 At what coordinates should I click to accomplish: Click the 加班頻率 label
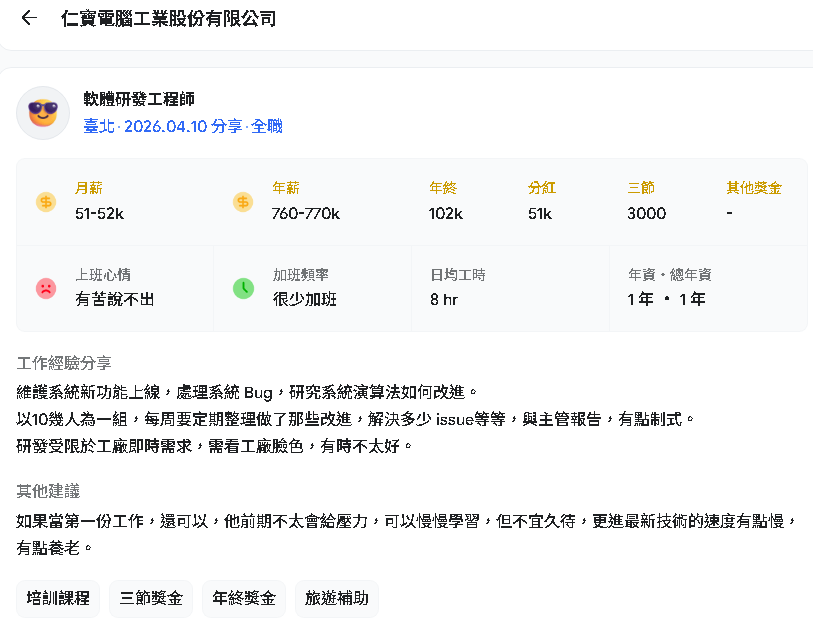coord(301,274)
